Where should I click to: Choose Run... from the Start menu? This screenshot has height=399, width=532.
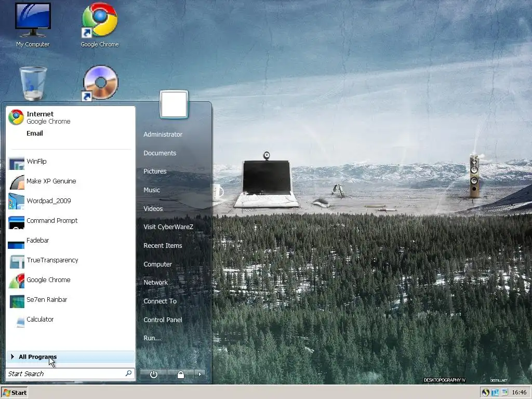tap(152, 338)
